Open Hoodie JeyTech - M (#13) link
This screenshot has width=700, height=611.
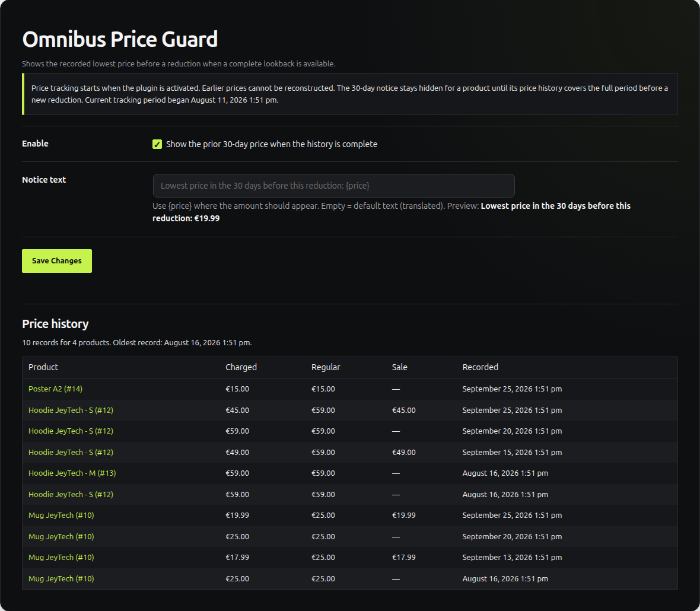[x=72, y=473]
